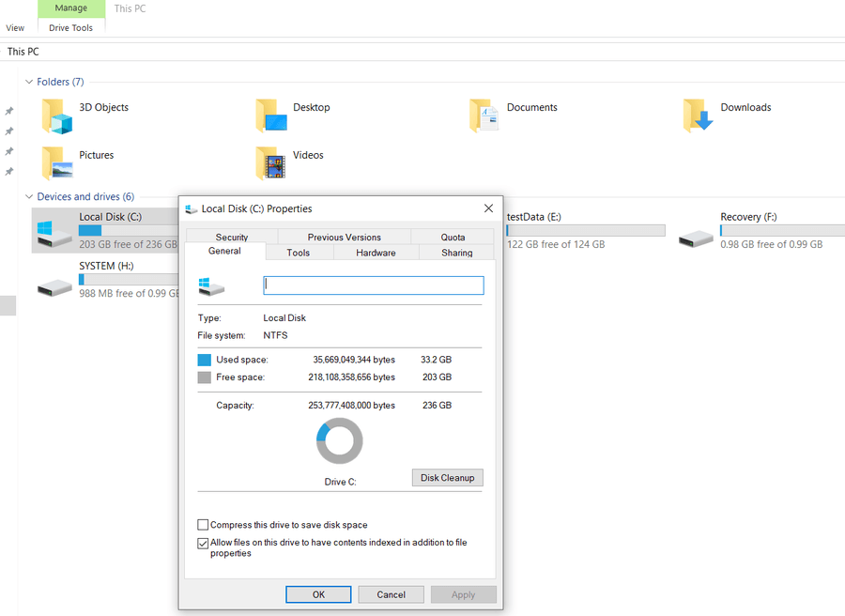Click the Apply button
This screenshot has width=845, height=616.
pos(464,594)
